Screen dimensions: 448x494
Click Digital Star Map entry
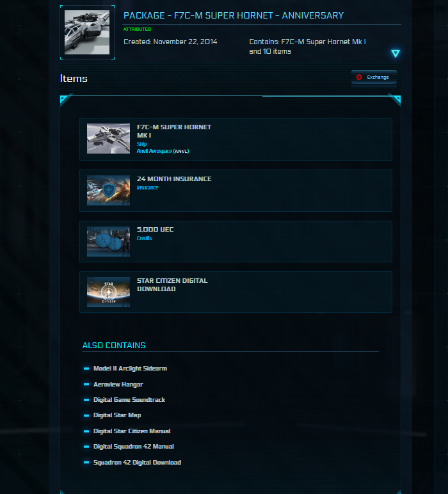(x=117, y=415)
